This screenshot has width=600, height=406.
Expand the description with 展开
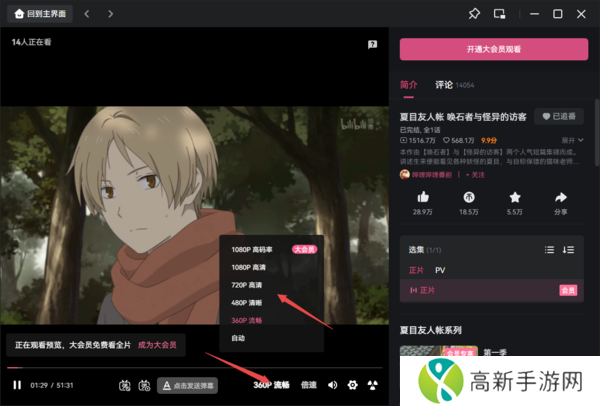pyautogui.click(x=572, y=140)
